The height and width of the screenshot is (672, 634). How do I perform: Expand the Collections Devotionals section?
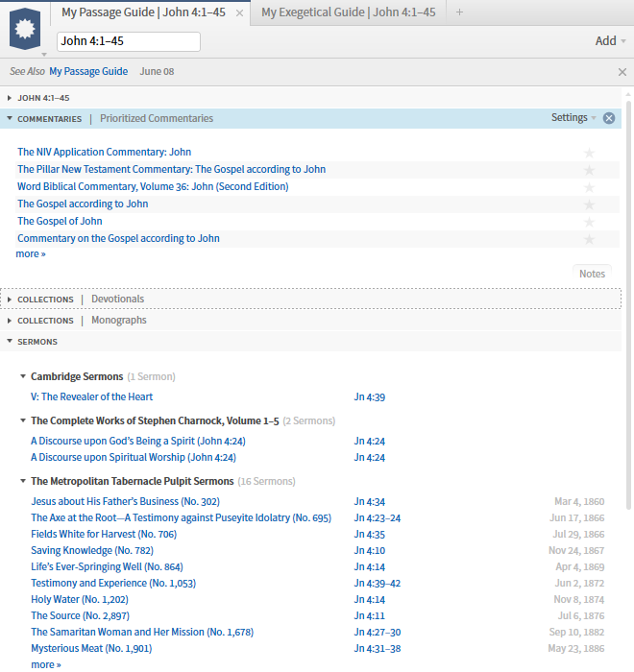[10, 300]
